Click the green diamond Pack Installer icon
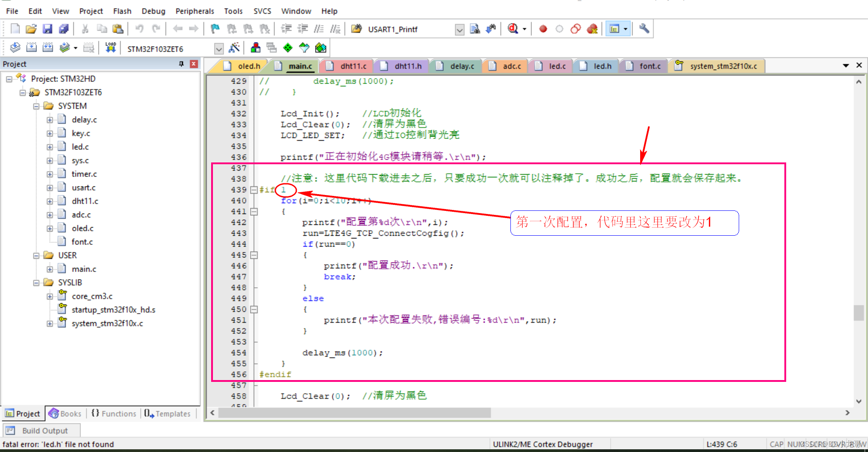The width and height of the screenshot is (868, 452). pos(288,48)
